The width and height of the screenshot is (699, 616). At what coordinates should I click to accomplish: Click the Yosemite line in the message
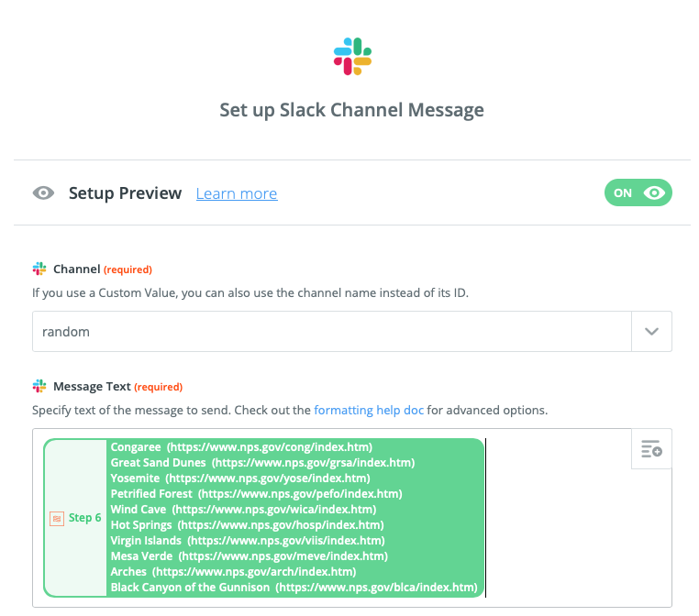(x=239, y=478)
